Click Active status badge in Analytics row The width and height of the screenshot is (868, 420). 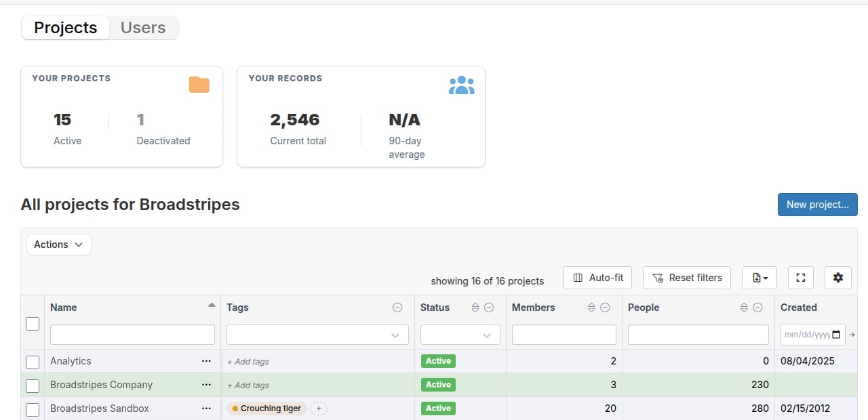coord(438,361)
